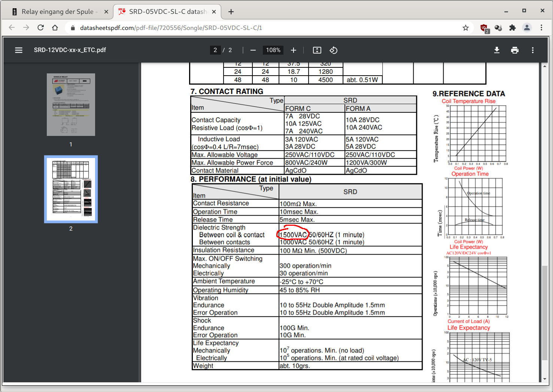Click the '7. CONTACT RATING' heading
The image size is (553, 392).
pyautogui.click(x=227, y=91)
